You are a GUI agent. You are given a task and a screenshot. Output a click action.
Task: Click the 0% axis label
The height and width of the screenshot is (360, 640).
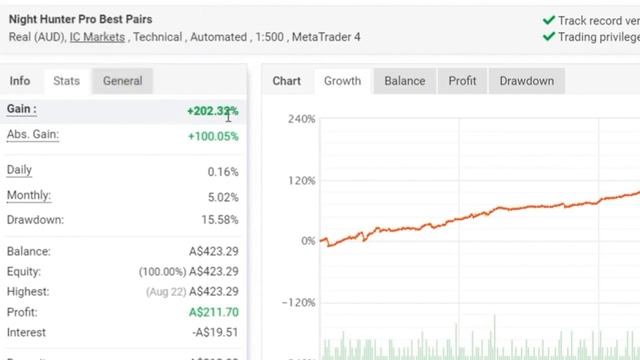coord(308,241)
